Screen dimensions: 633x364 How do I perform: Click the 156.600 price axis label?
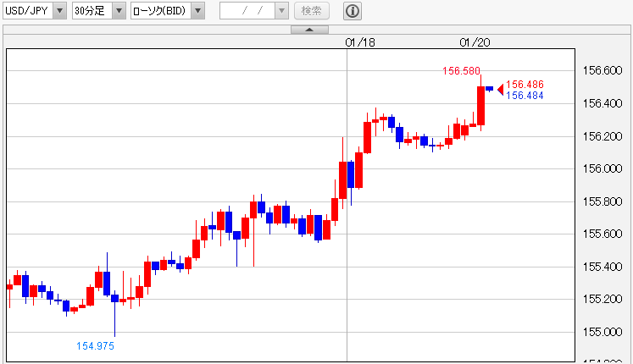(602, 70)
